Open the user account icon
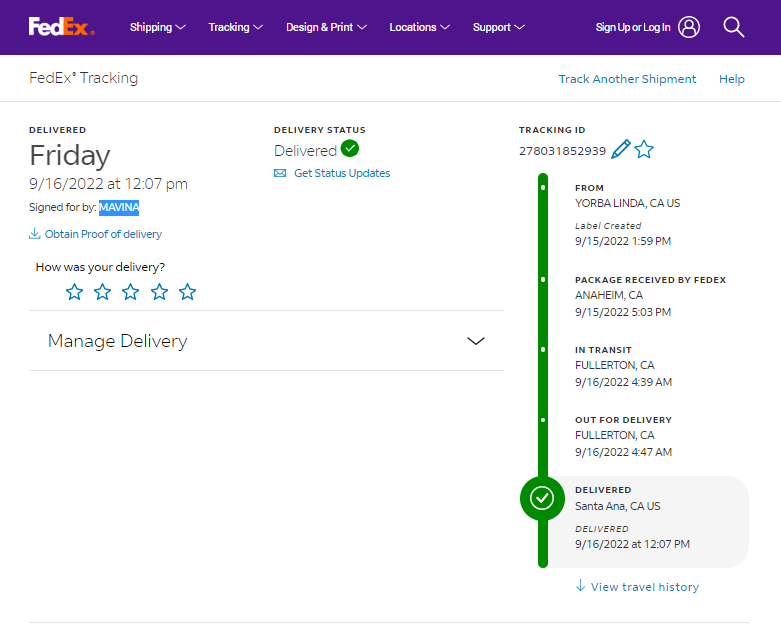 tap(689, 27)
